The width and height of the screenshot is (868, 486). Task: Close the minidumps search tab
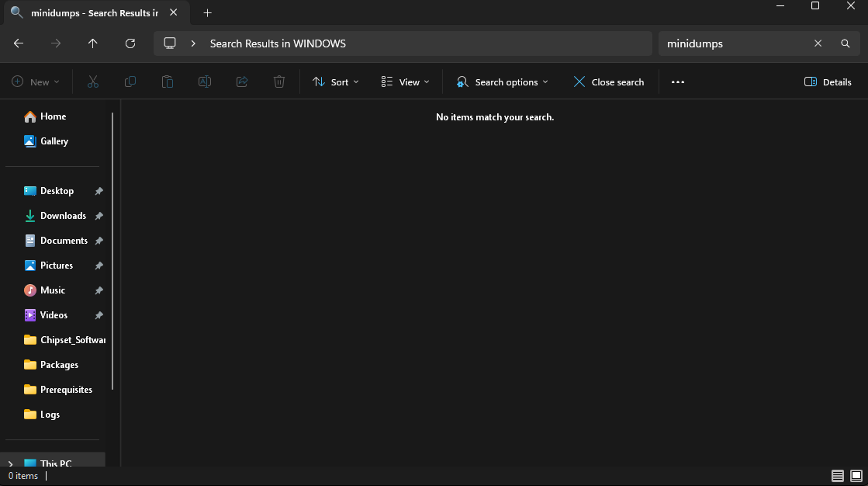coord(173,12)
